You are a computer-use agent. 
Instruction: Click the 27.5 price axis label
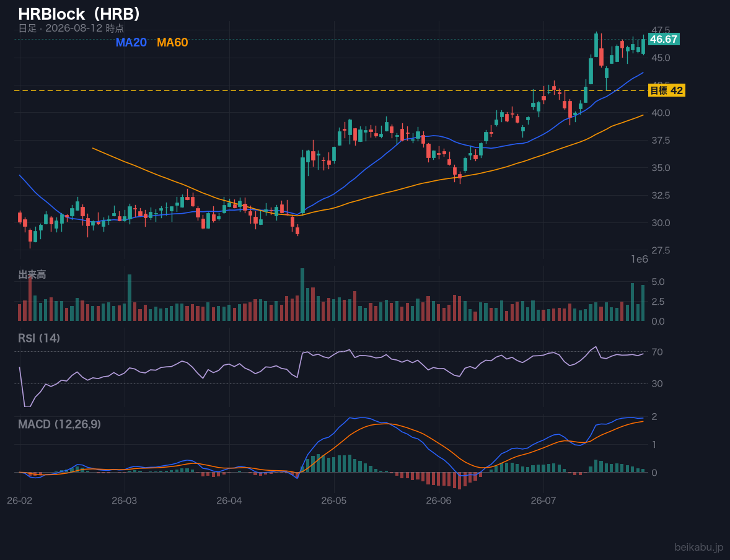[661, 250]
